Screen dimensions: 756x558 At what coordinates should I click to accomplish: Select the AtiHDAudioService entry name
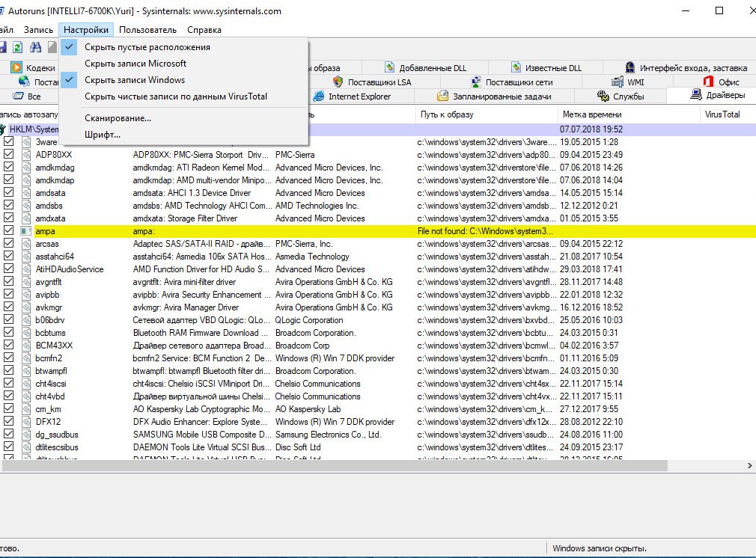[70, 269]
